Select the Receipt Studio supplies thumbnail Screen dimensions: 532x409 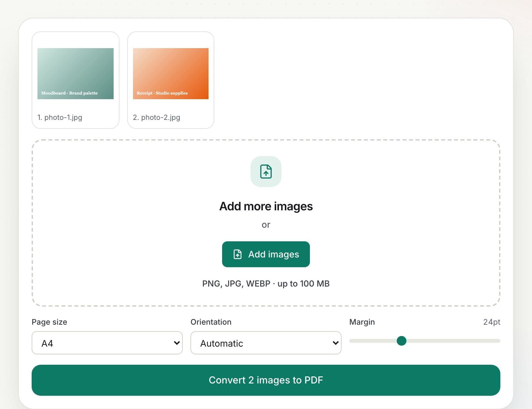[x=171, y=74]
